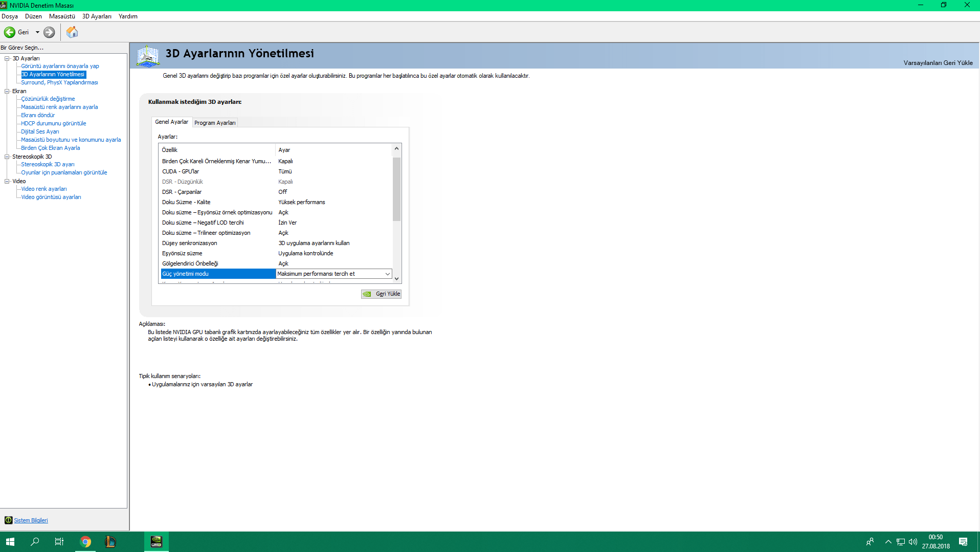This screenshot has height=552, width=980.
Task: Open the Dosya menu
Action: 10,16
